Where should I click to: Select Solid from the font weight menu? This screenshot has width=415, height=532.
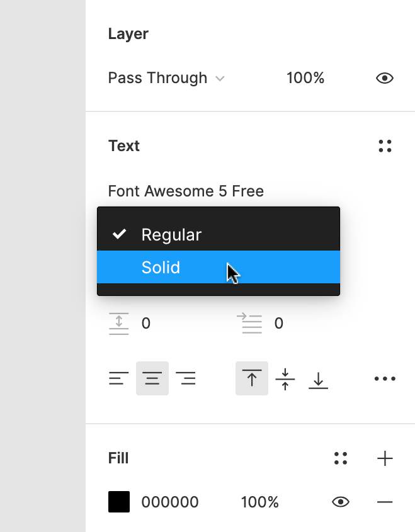tap(161, 268)
